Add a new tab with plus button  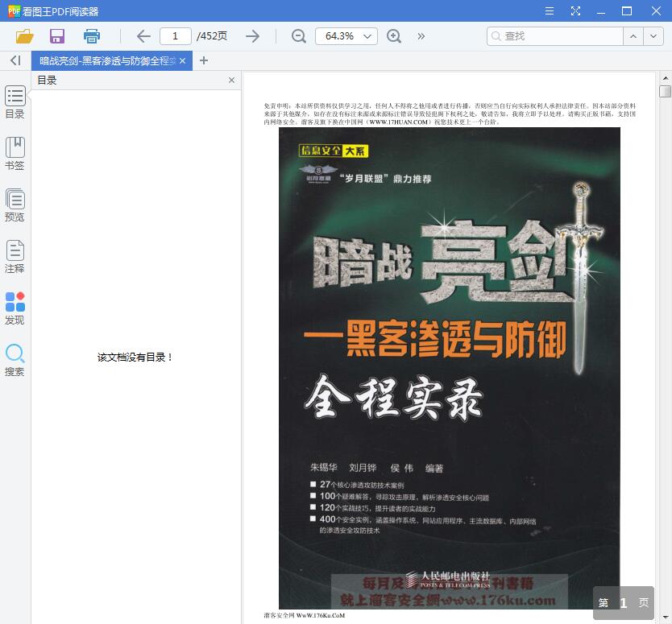coord(204,60)
